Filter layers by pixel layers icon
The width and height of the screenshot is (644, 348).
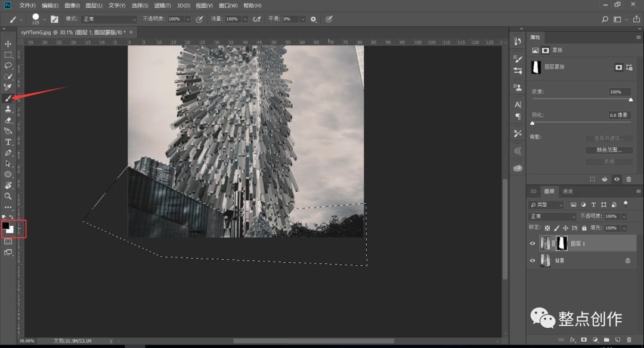point(574,204)
